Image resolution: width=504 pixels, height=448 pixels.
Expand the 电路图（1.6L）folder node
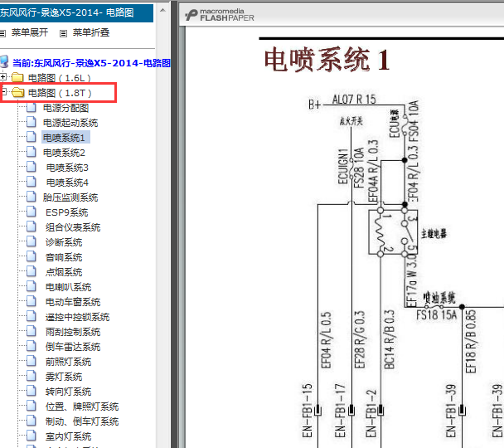point(3,77)
